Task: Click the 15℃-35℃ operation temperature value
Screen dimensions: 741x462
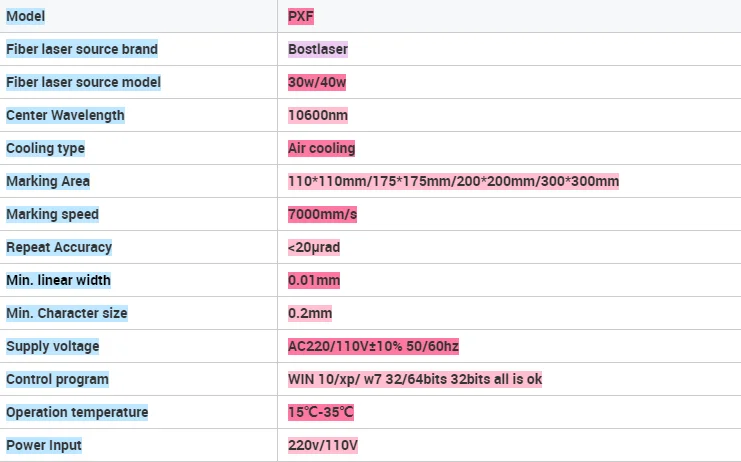Action: (321, 412)
